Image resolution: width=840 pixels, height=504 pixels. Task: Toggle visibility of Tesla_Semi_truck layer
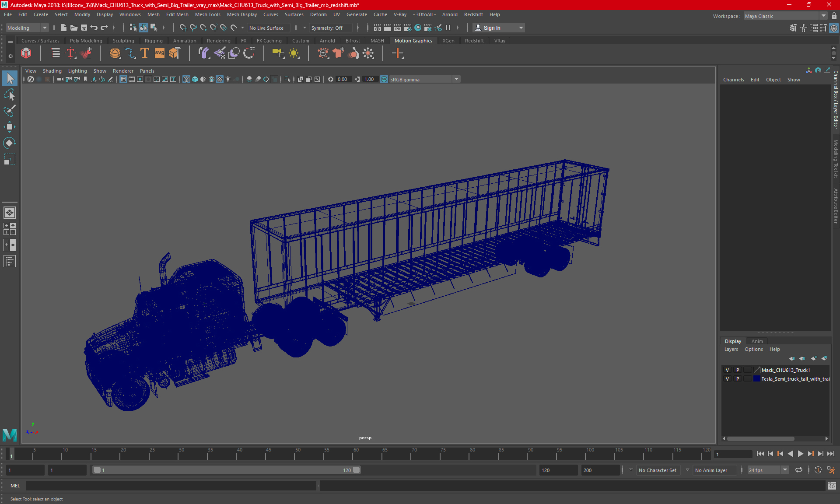click(x=727, y=379)
